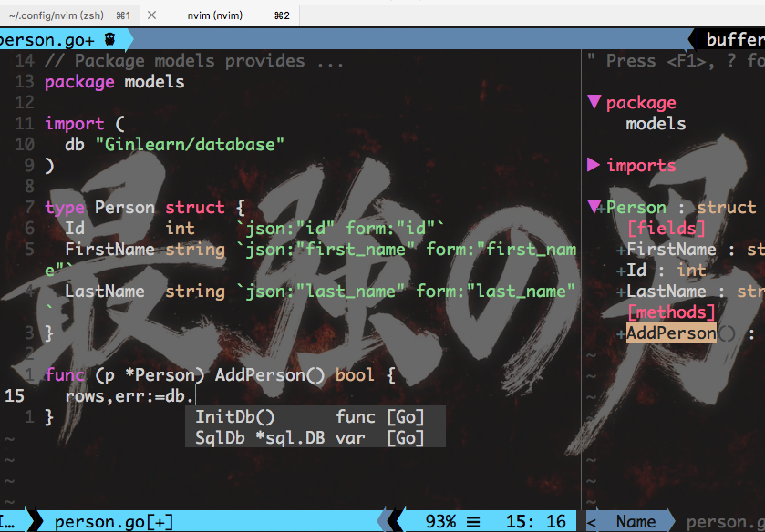Select the ~/.config/nvim (zsh) tmux window
765x532 pixels.
click(x=55, y=15)
